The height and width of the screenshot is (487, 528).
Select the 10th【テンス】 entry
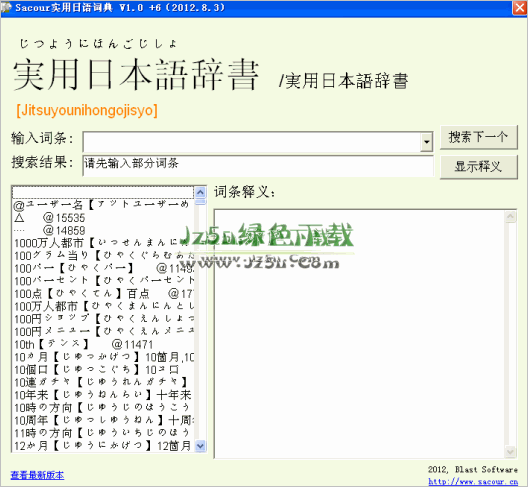(x=103, y=345)
